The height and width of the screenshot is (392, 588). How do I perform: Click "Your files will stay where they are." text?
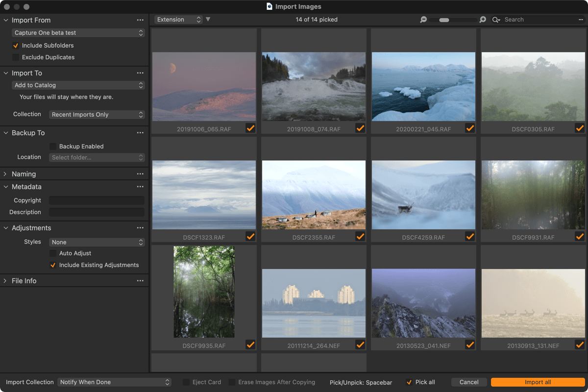tap(66, 97)
